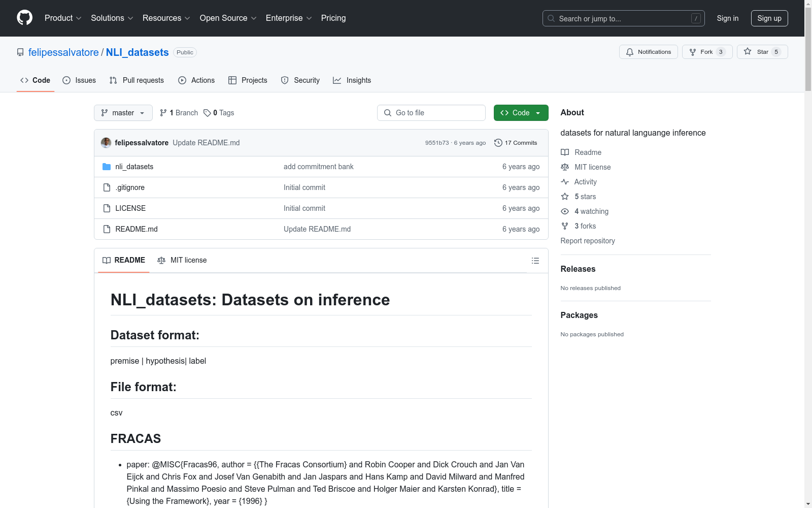Open the Pricing page
This screenshot has height=508, width=812.
click(333, 18)
